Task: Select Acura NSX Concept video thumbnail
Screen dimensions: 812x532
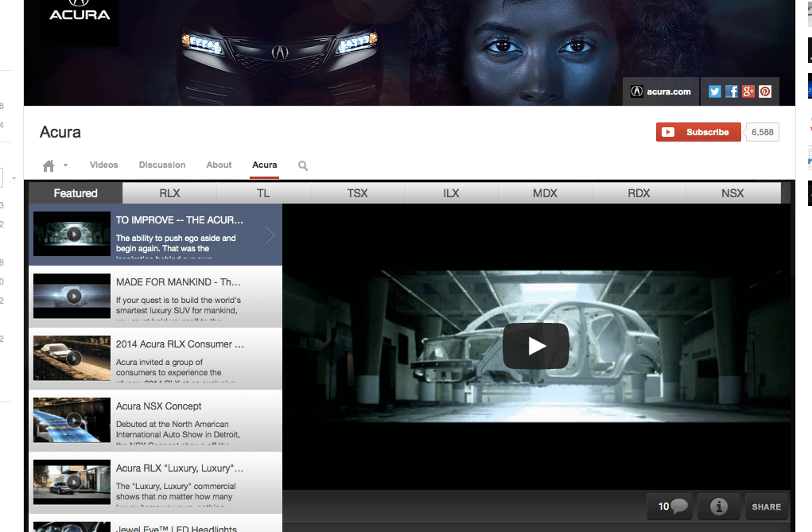Action: [72, 420]
